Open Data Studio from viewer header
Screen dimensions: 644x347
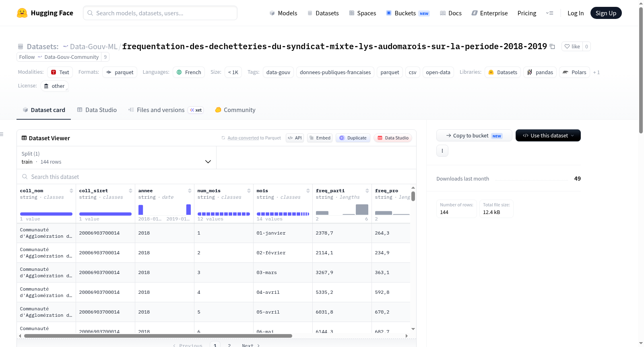click(x=393, y=138)
